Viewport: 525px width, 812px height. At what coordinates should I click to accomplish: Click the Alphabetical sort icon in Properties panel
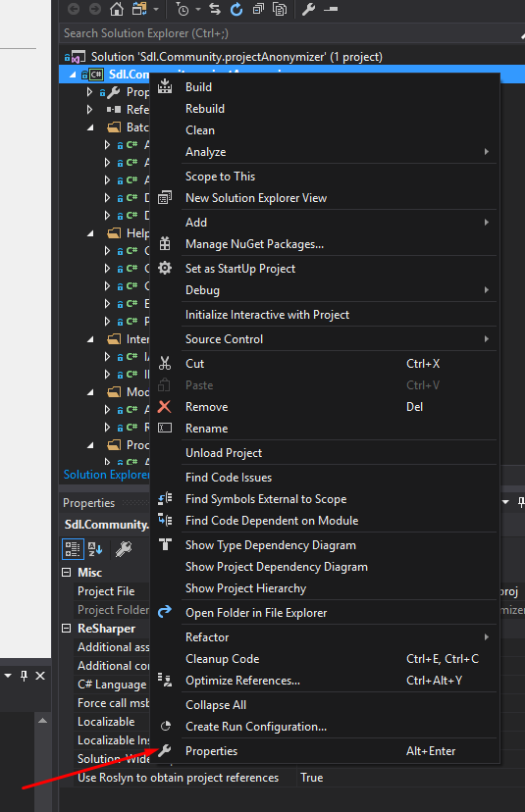point(95,548)
